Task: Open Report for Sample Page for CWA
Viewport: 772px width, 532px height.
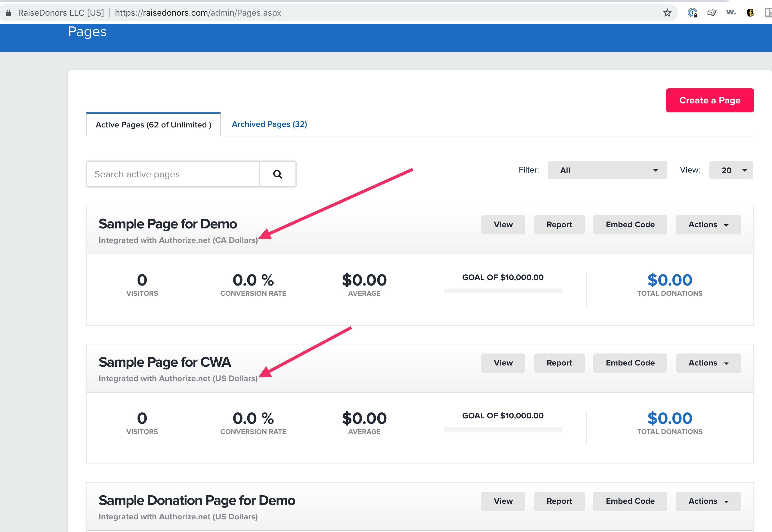Action: pos(559,363)
